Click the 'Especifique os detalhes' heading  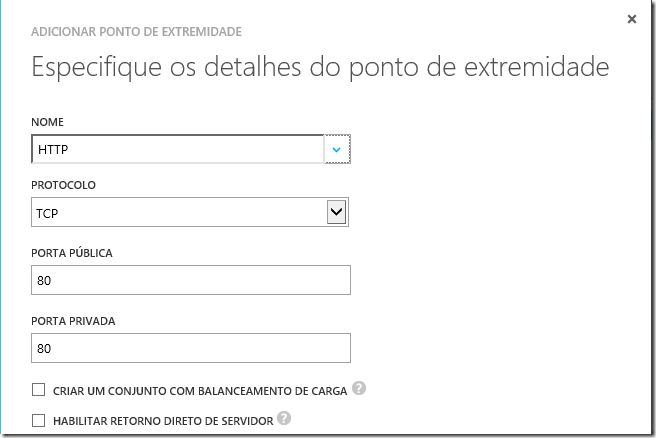pyautogui.click(x=320, y=69)
